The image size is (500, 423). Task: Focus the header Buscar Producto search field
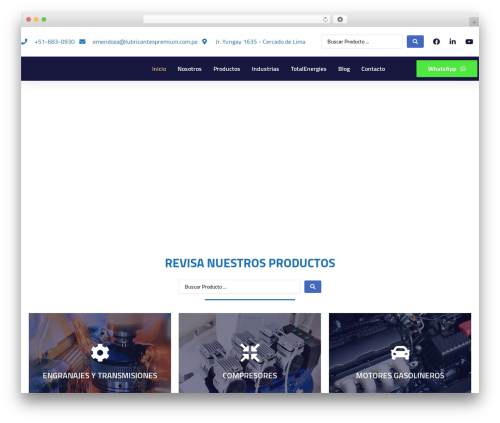[362, 42]
